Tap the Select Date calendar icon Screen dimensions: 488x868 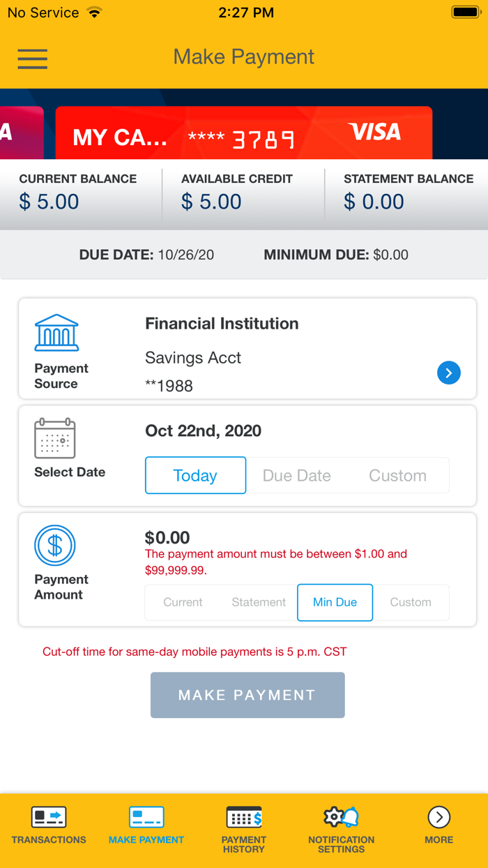tap(55, 438)
